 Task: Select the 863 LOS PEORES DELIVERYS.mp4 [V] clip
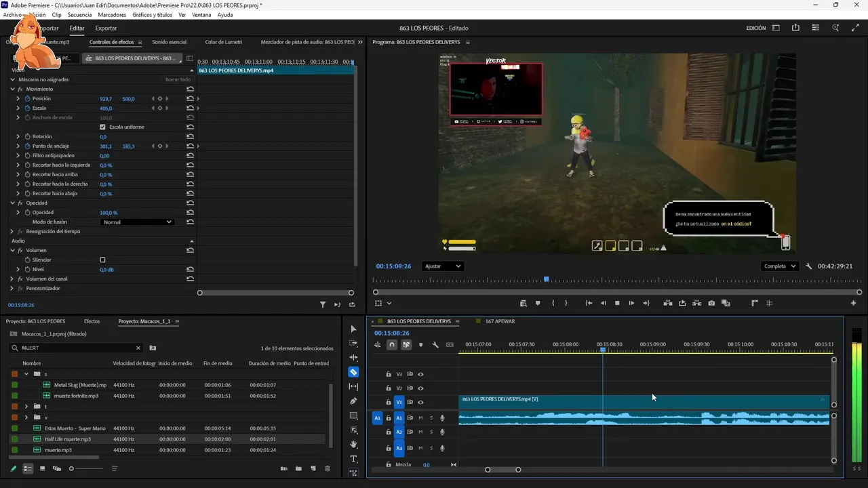pyautogui.click(x=644, y=401)
